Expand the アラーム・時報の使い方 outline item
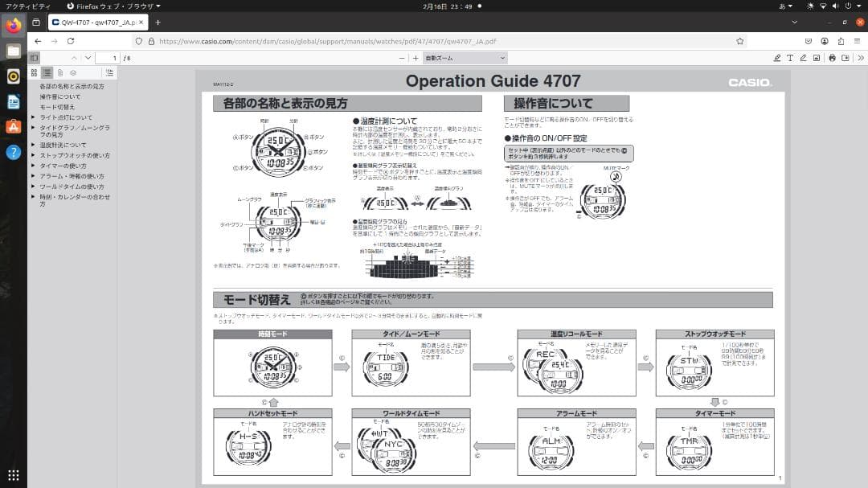The width and height of the screenshot is (868, 488). (33, 176)
